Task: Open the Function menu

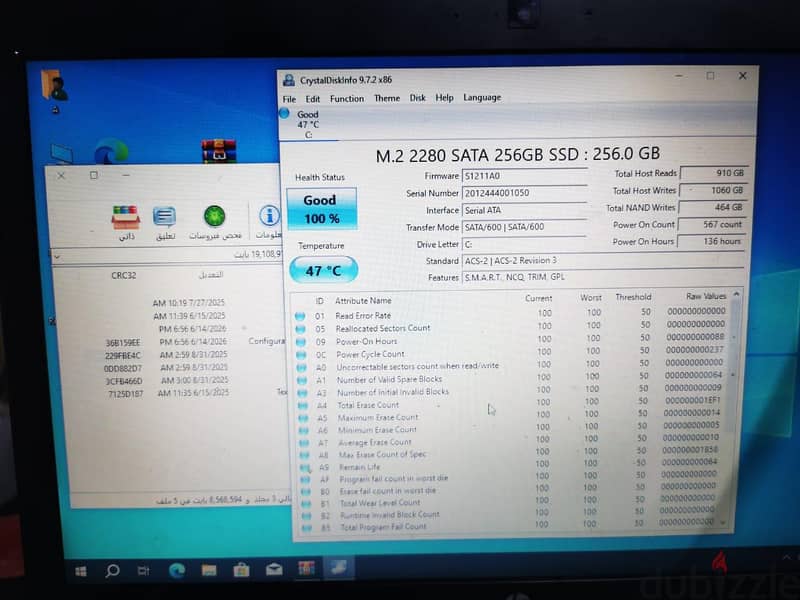Action: pos(347,98)
